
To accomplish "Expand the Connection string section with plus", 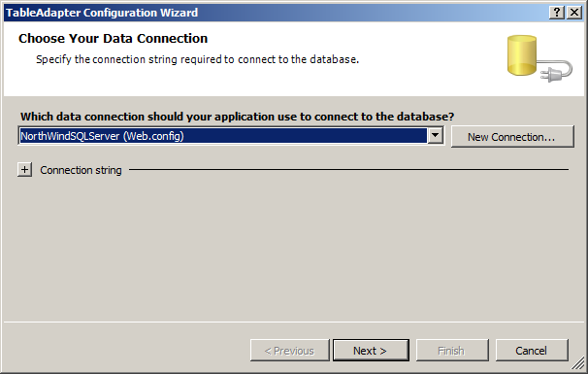I will click(25, 170).
